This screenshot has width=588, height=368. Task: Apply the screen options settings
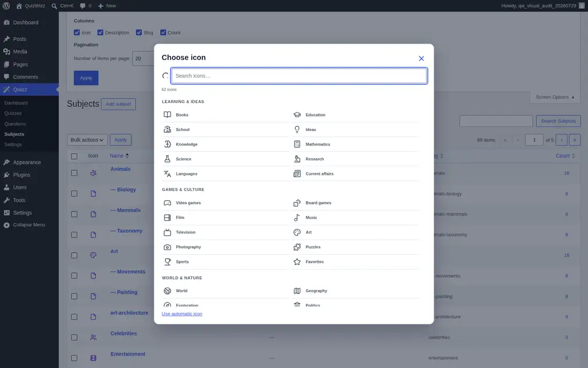86,78
